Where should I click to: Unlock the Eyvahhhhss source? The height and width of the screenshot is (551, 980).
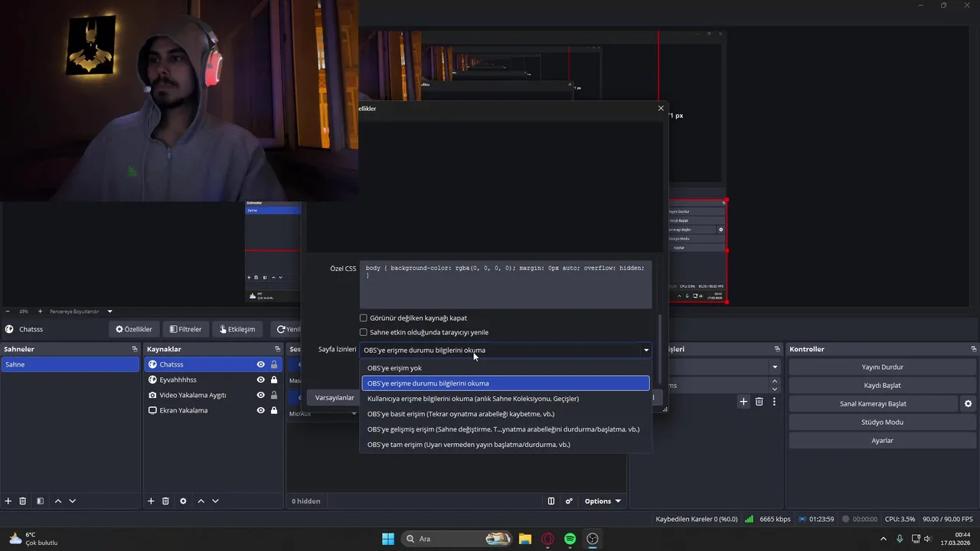click(x=274, y=380)
